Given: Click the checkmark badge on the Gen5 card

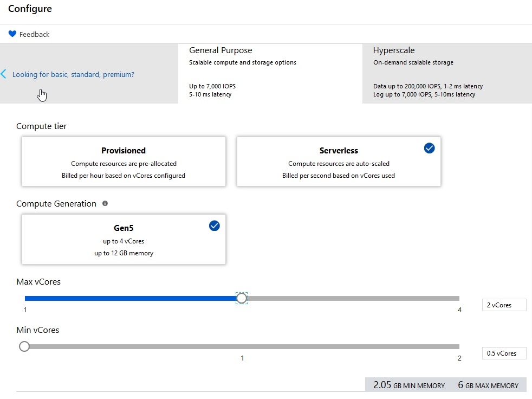Looking at the screenshot, I should [214, 226].
